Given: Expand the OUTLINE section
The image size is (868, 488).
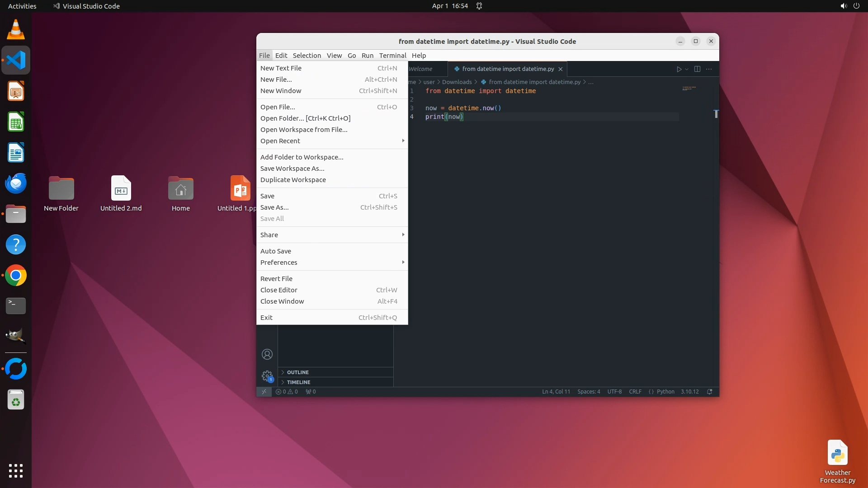Looking at the screenshot, I should (x=297, y=372).
